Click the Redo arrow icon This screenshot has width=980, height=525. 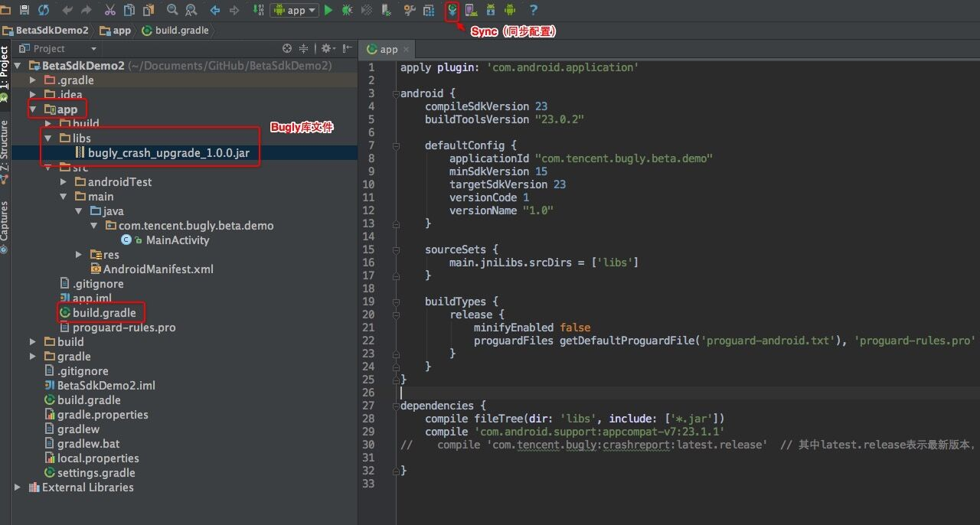pyautogui.click(x=86, y=10)
